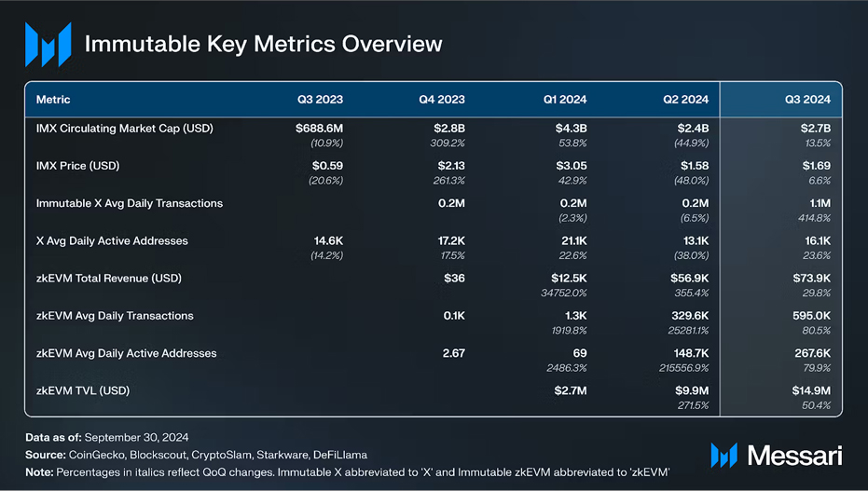Click the '414.8%' change value
This screenshot has height=491, width=868.
pyautogui.click(x=814, y=218)
